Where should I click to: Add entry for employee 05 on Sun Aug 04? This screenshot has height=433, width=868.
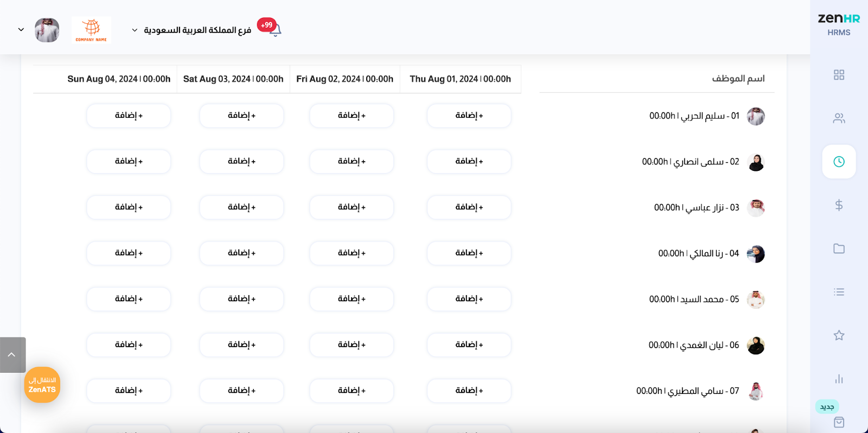pos(129,299)
